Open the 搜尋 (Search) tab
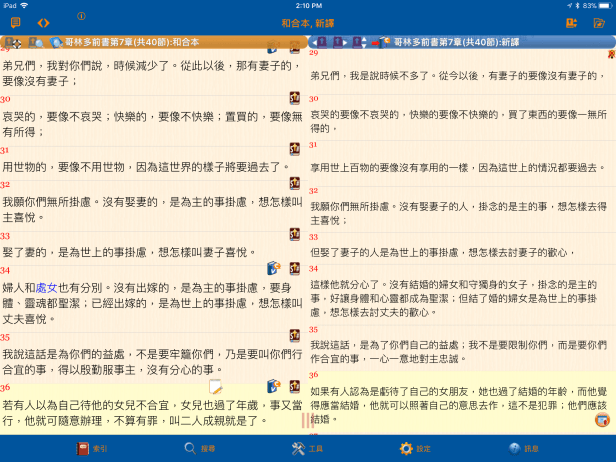The height and width of the screenshot is (462, 616). [199, 449]
